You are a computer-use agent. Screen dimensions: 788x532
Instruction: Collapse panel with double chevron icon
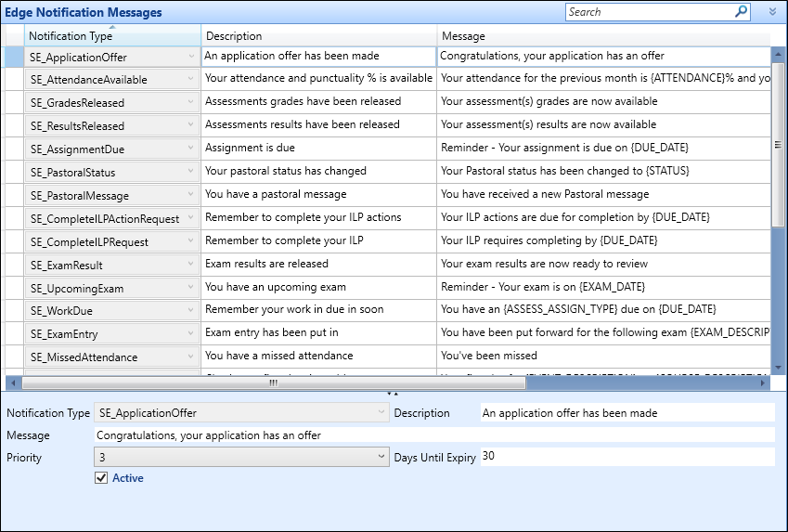pos(772,12)
